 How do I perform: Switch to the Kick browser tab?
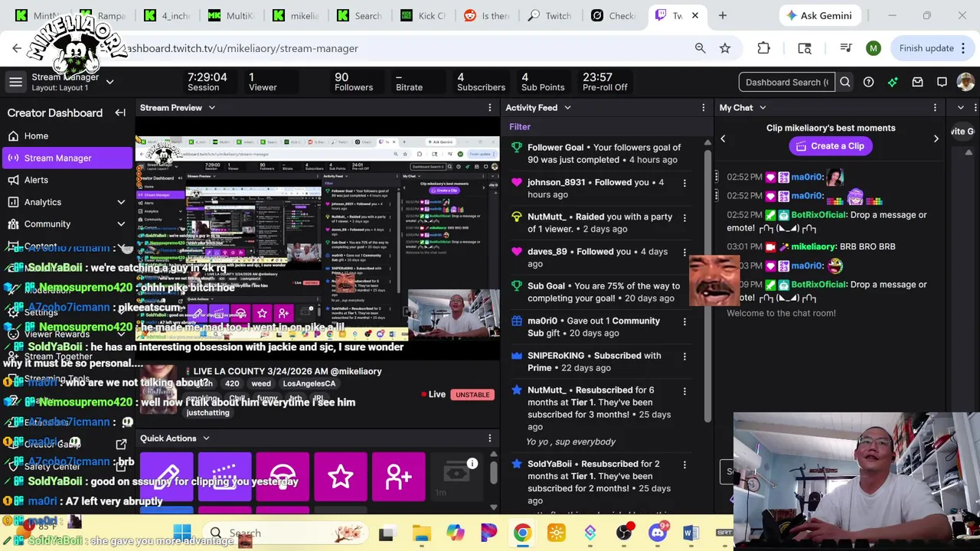pyautogui.click(x=423, y=15)
